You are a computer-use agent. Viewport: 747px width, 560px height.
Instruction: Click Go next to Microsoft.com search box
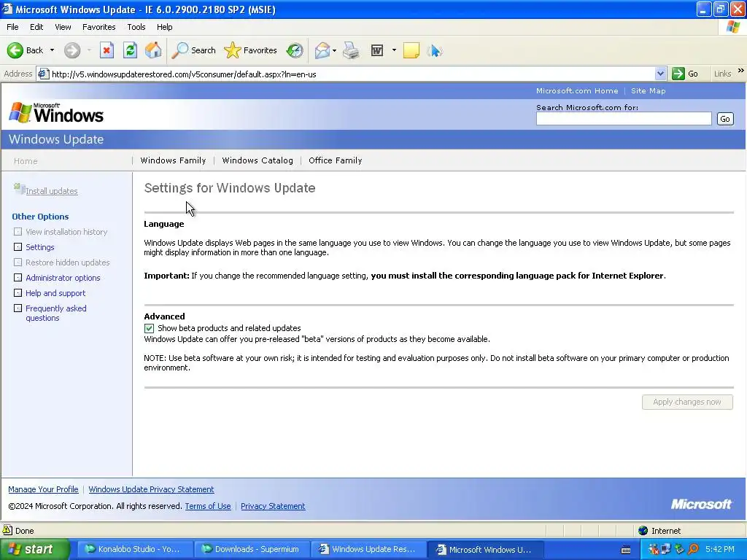725,119
